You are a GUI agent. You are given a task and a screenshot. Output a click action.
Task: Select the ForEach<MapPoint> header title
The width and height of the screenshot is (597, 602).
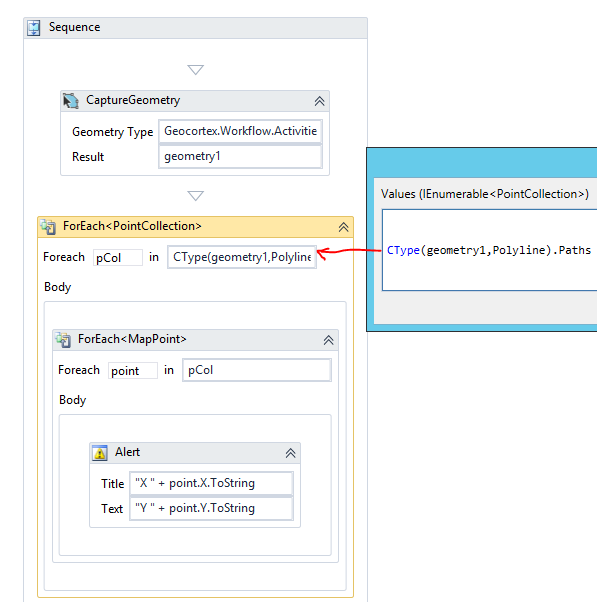point(132,339)
